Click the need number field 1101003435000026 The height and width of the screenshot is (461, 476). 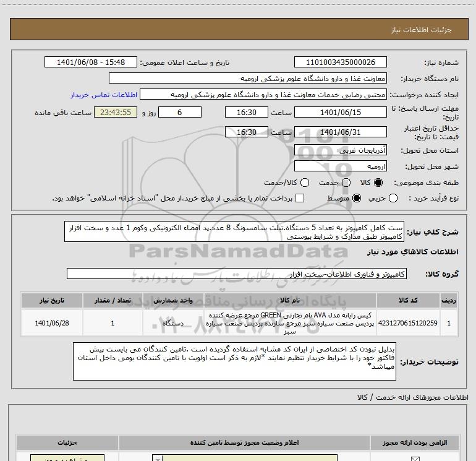point(340,62)
